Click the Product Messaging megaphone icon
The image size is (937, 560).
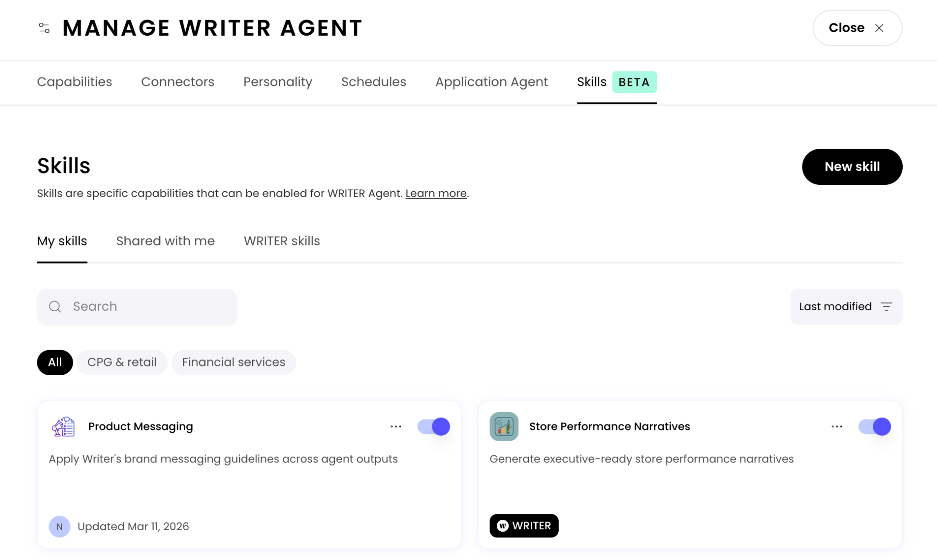point(63,426)
